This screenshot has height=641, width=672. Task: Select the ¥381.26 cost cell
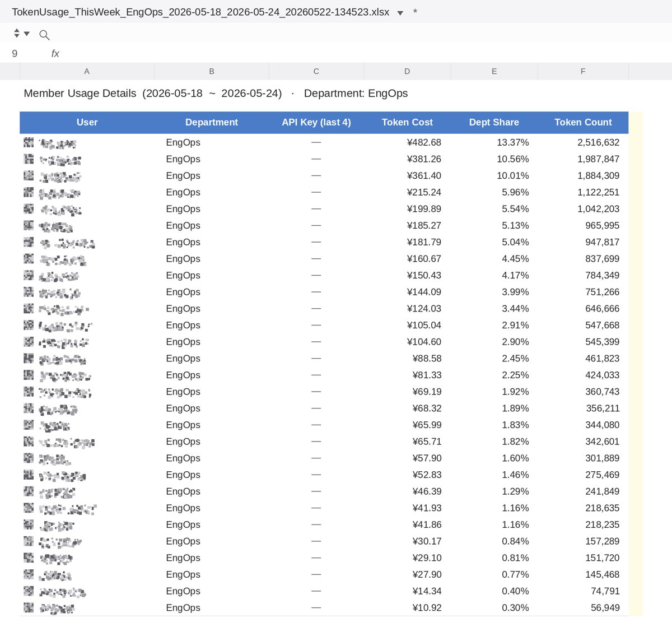tap(407, 159)
